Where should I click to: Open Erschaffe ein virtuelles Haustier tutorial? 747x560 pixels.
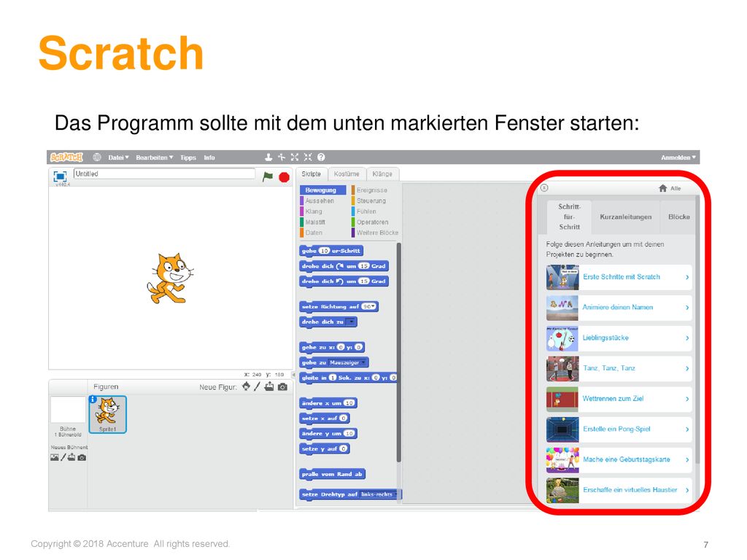click(619, 491)
